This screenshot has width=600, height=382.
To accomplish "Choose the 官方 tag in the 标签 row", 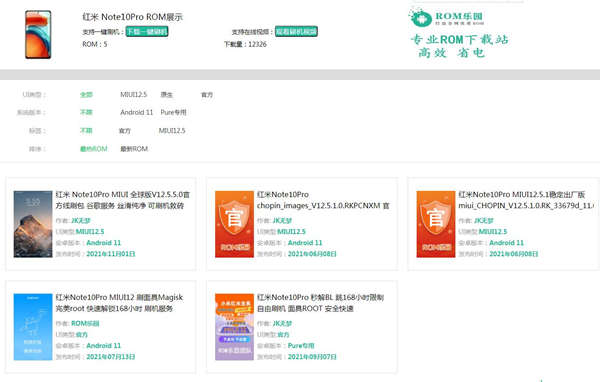I will [125, 131].
